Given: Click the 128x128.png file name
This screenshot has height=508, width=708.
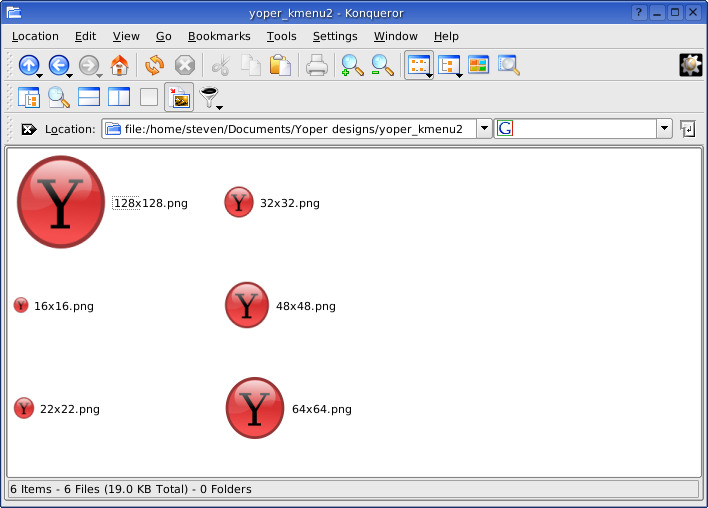Looking at the screenshot, I should click(150, 203).
